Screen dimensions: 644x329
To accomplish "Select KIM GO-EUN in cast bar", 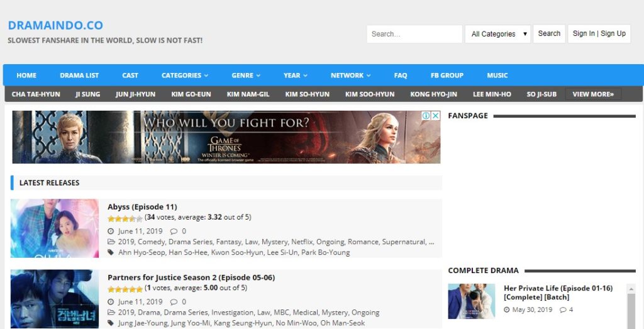I will 191,94.
